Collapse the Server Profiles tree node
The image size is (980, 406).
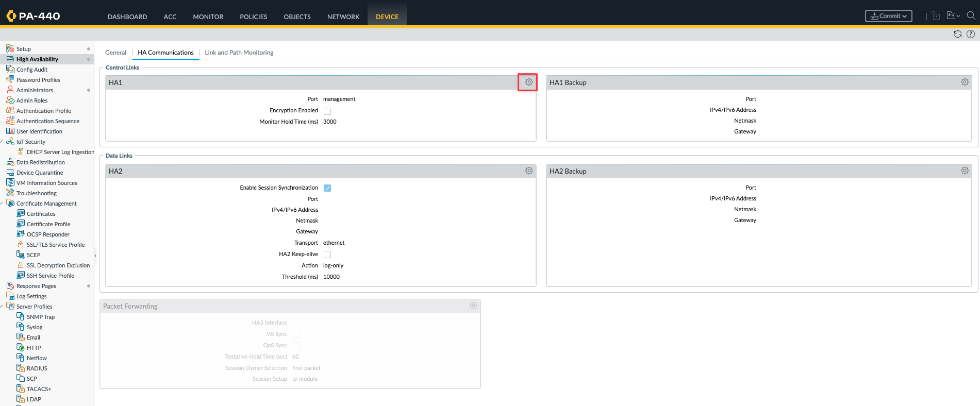point(2,306)
